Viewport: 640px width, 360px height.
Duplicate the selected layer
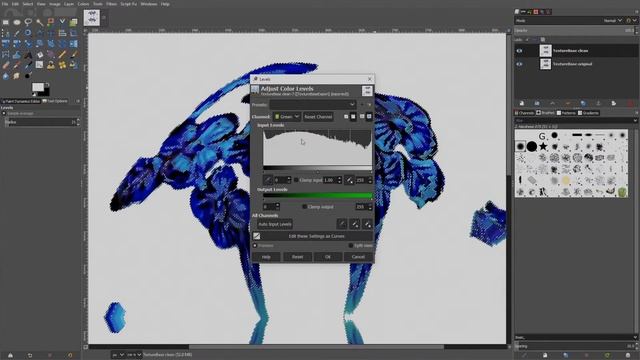(x=583, y=103)
